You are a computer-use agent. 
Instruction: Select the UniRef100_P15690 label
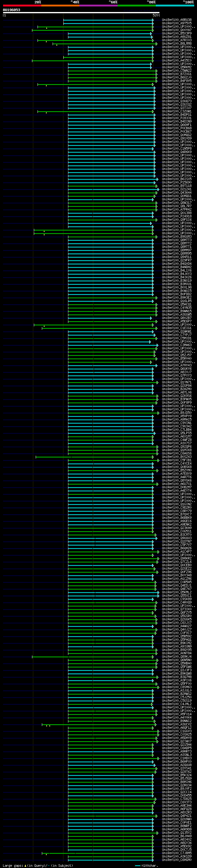pos(177,182)
